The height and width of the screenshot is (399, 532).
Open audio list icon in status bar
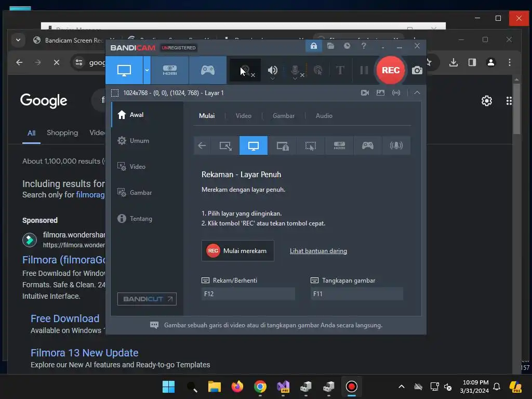pyautogui.click(x=396, y=92)
